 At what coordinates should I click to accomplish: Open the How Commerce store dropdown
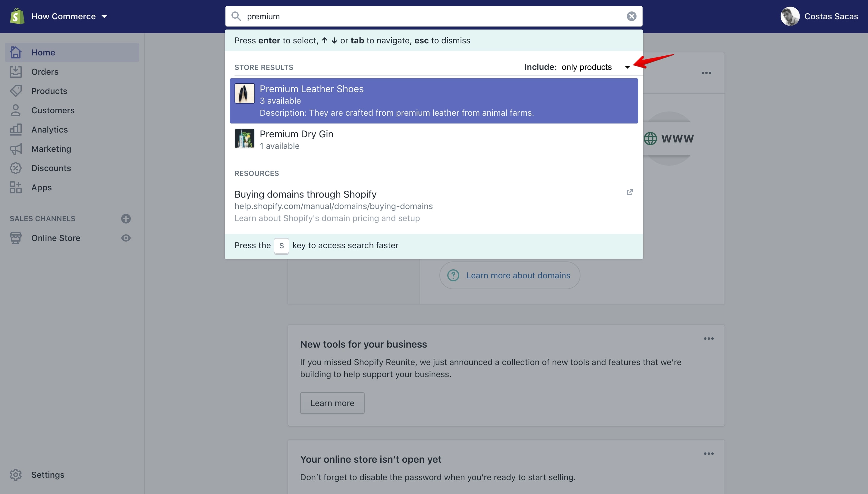click(x=69, y=16)
